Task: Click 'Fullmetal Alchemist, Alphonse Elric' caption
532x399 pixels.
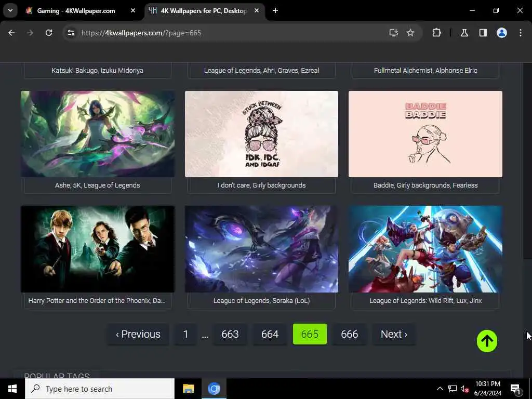Action: coord(425,71)
